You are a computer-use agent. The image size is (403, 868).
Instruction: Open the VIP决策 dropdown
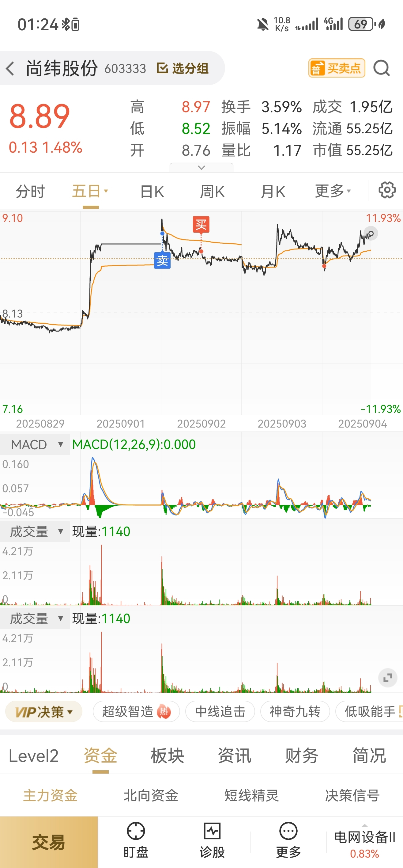click(44, 712)
